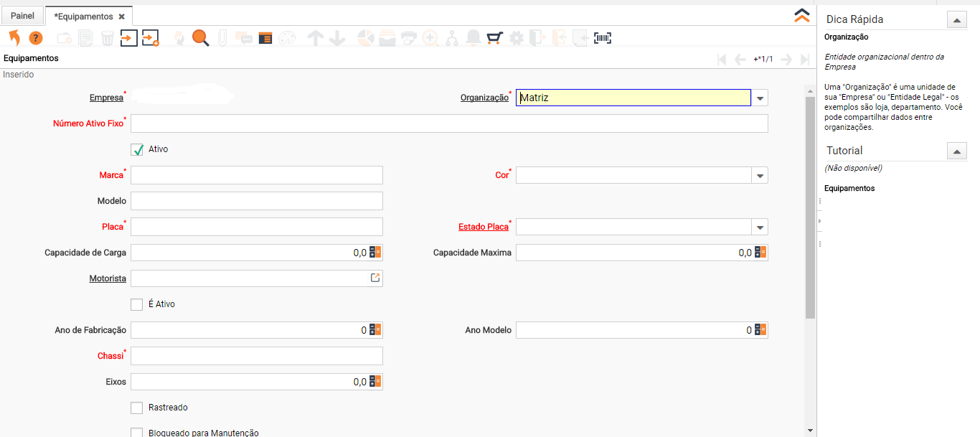Uncheck the Ativo checkbox
Viewport: 980px width, 437px height.
(137, 149)
